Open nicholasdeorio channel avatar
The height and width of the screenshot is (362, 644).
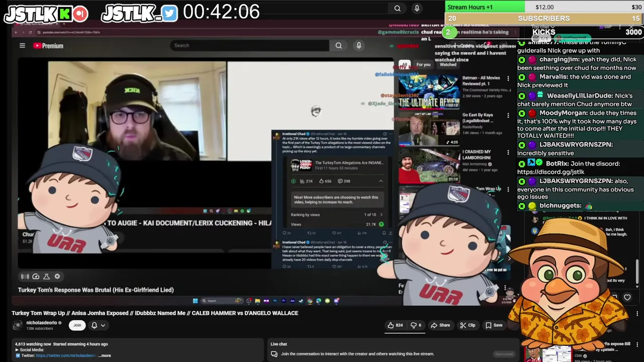[18, 325]
